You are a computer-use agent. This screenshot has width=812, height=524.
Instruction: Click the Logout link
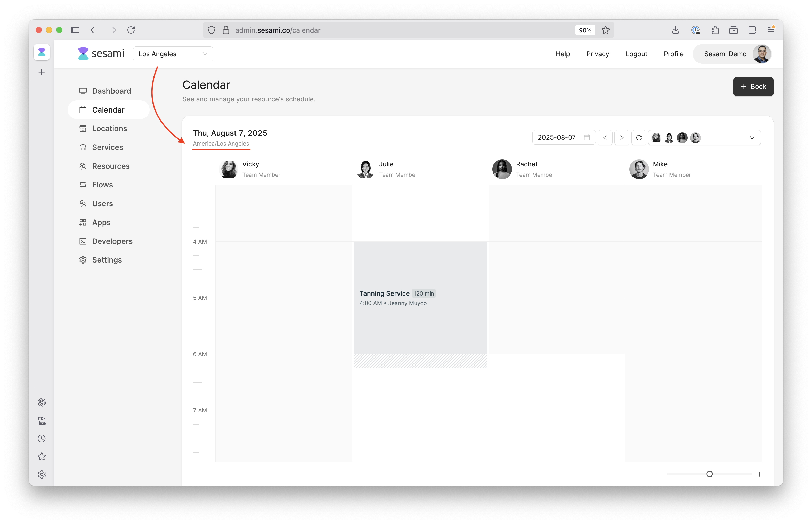pos(636,54)
